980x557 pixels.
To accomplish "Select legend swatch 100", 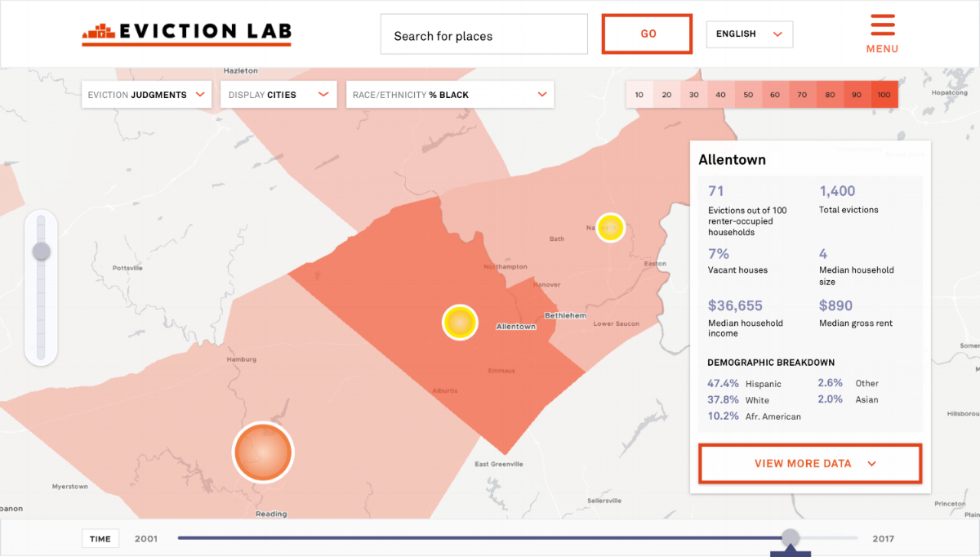I will point(884,95).
